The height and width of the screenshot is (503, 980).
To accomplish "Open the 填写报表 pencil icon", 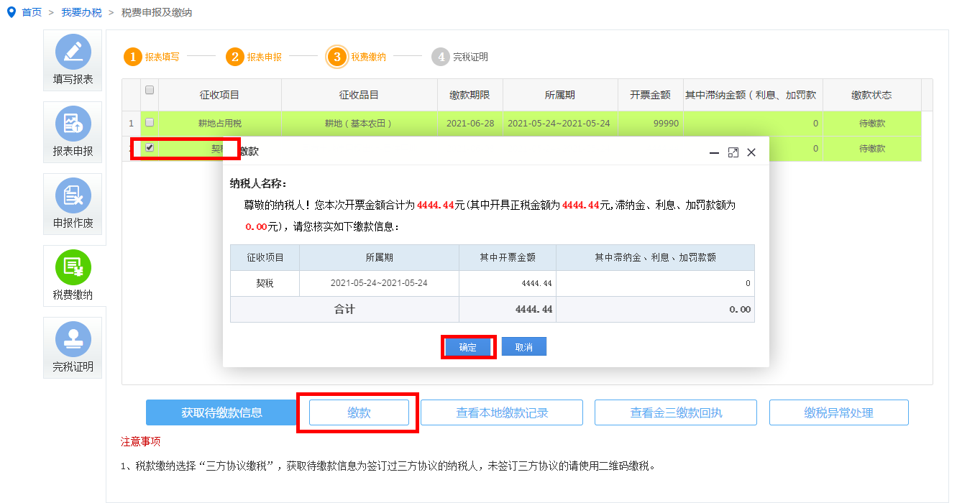I will coord(73,52).
